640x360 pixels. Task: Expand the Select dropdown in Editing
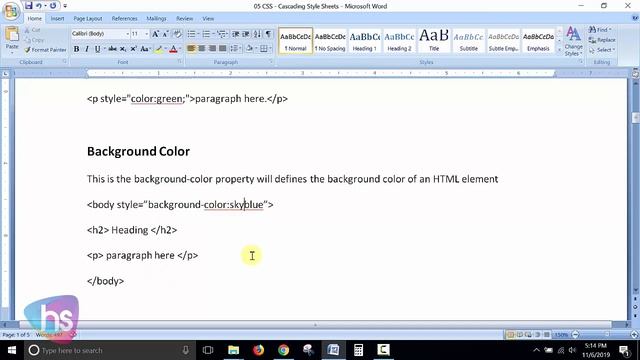coord(602,50)
